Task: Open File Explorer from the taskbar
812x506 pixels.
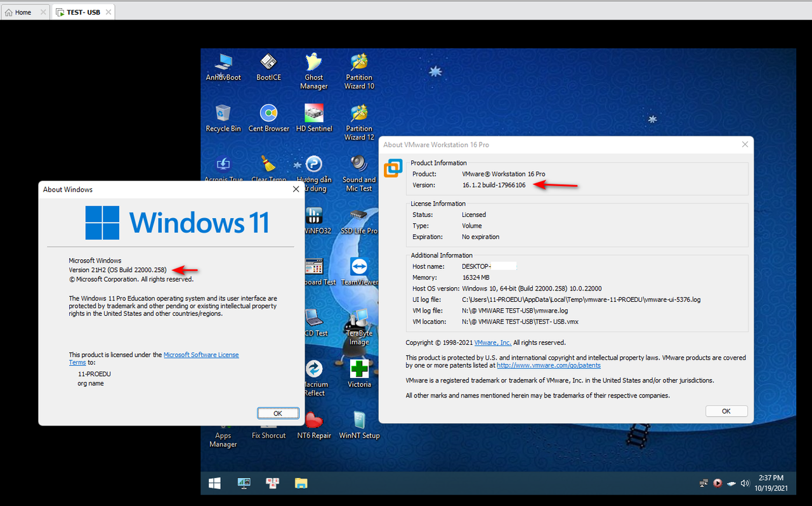Action: tap(301, 483)
